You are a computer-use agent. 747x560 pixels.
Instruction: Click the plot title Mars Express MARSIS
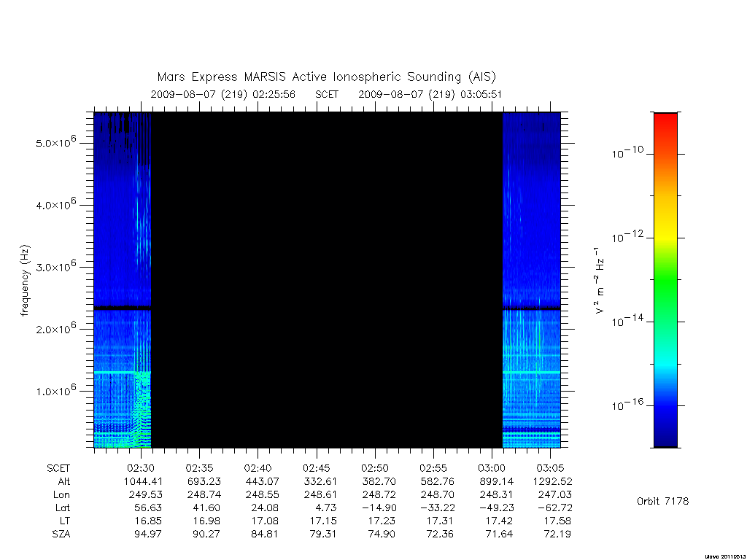click(326, 77)
